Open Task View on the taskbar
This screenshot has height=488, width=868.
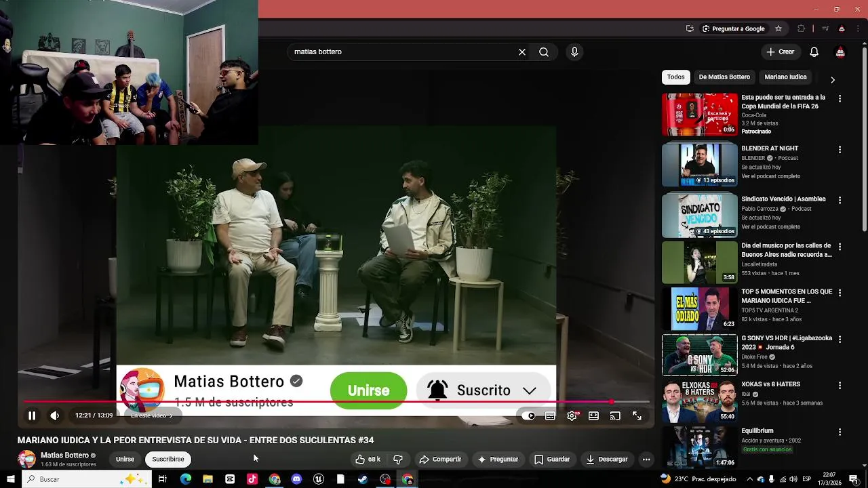(163, 479)
